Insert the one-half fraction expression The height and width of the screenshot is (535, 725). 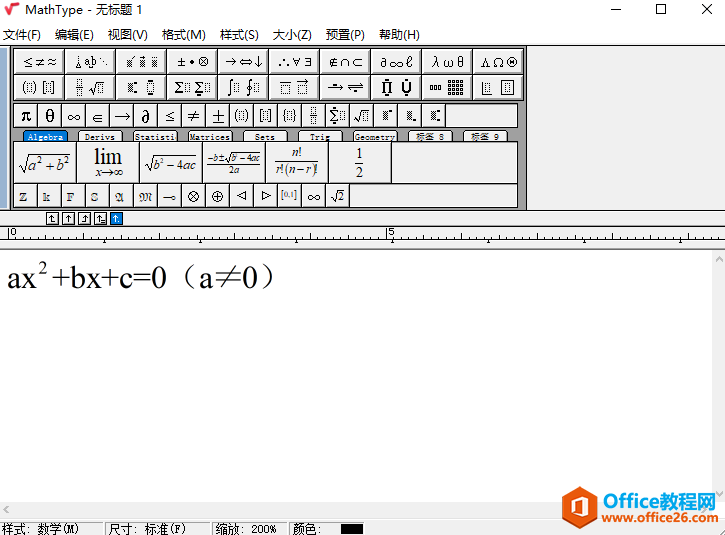(359, 163)
